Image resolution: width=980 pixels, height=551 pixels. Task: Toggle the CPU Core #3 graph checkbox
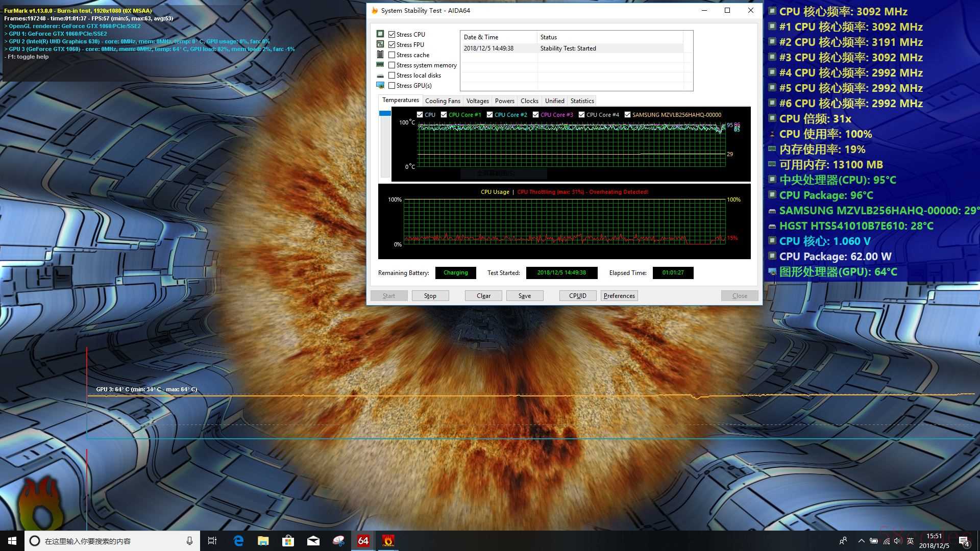(535, 115)
